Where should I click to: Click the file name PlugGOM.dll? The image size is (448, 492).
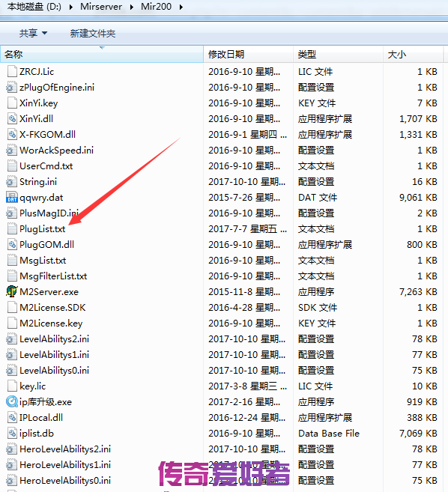[x=46, y=245]
